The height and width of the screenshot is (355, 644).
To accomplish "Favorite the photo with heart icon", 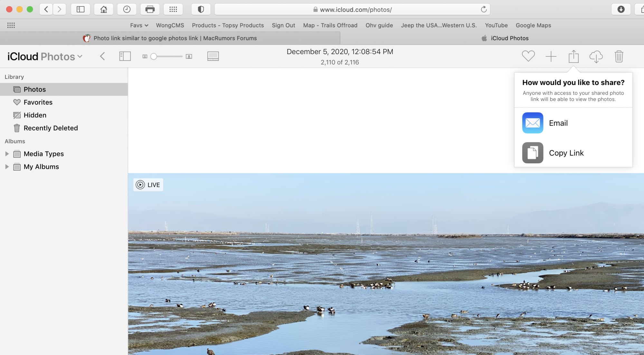I will click(528, 56).
